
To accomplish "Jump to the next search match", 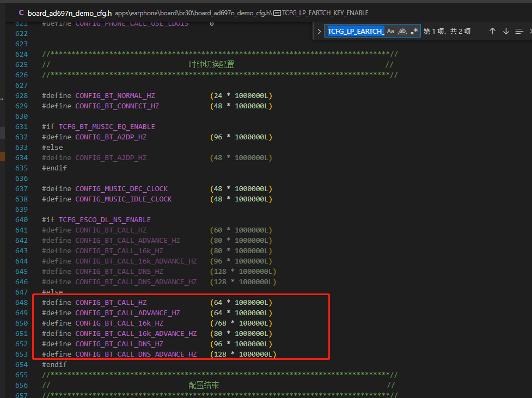I will [506, 31].
